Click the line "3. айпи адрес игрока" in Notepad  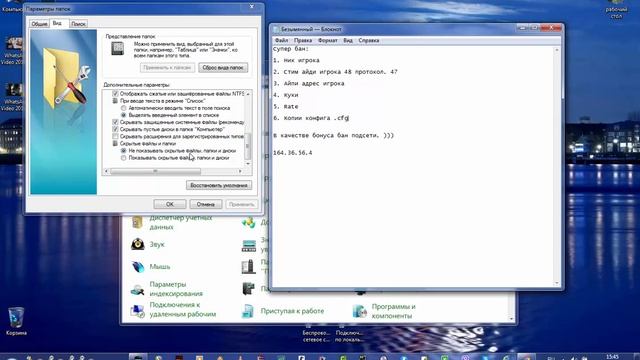(x=309, y=83)
